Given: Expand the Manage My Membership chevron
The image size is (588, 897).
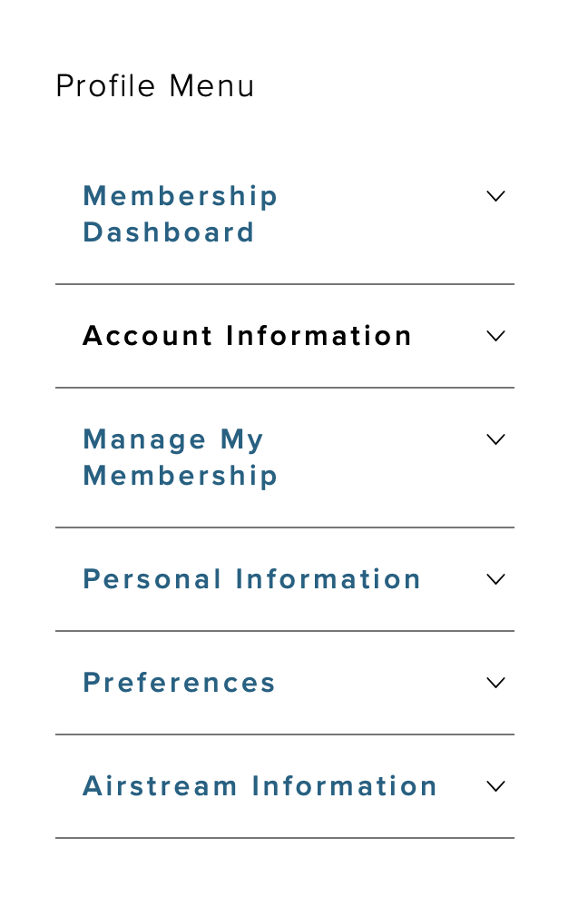Looking at the screenshot, I should click(x=495, y=439).
